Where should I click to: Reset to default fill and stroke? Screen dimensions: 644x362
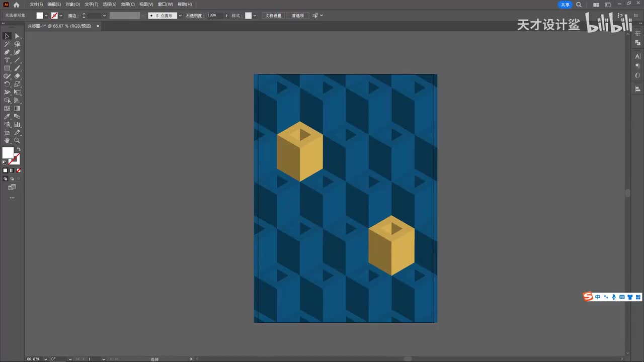tap(5, 163)
